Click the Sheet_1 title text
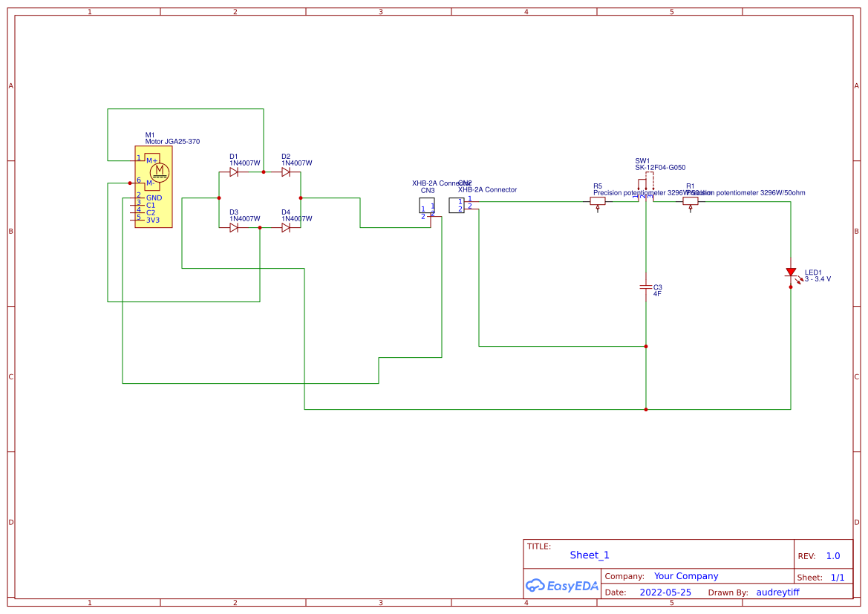Viewport: 868px width, 614px height. [x=589, y=555]
